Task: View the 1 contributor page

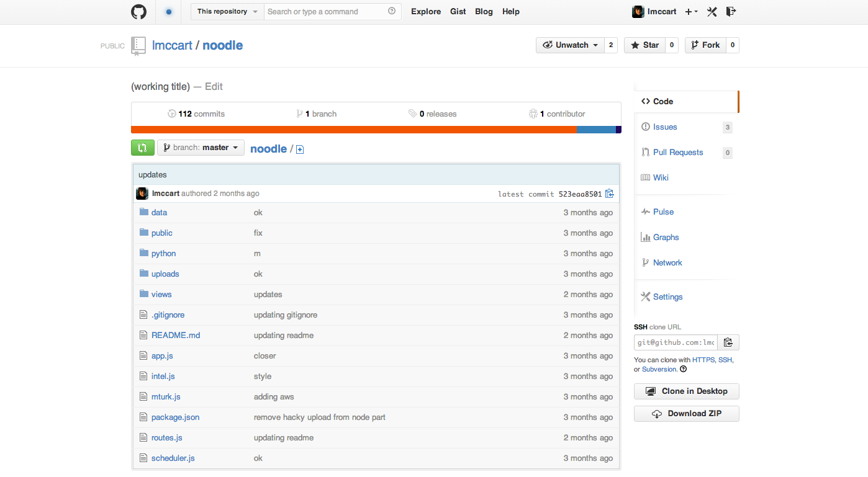Action: click(x=557, y=114)
